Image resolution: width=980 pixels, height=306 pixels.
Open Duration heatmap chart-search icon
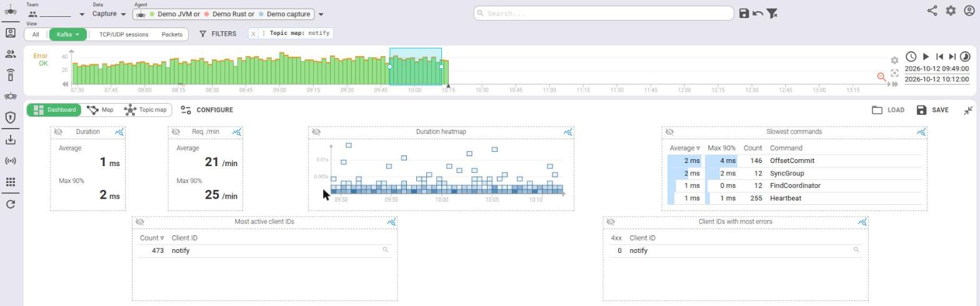pyautogui.click(x=568, y=132)
